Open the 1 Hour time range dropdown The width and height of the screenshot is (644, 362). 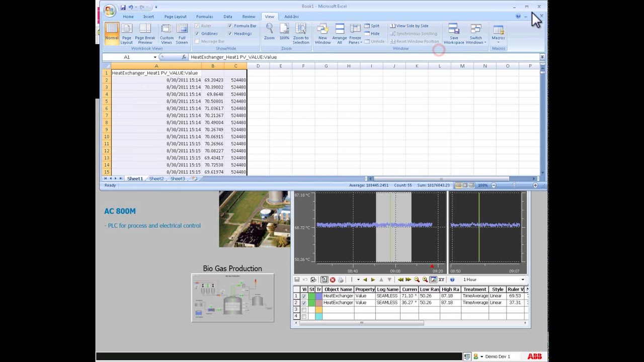pos(523,280)
